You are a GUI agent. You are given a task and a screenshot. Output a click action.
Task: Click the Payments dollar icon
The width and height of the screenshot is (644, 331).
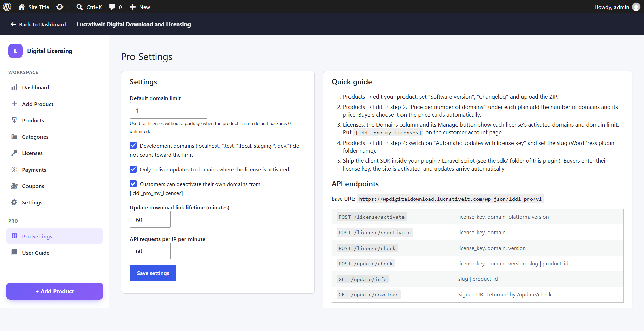click(x=14, y=170)
